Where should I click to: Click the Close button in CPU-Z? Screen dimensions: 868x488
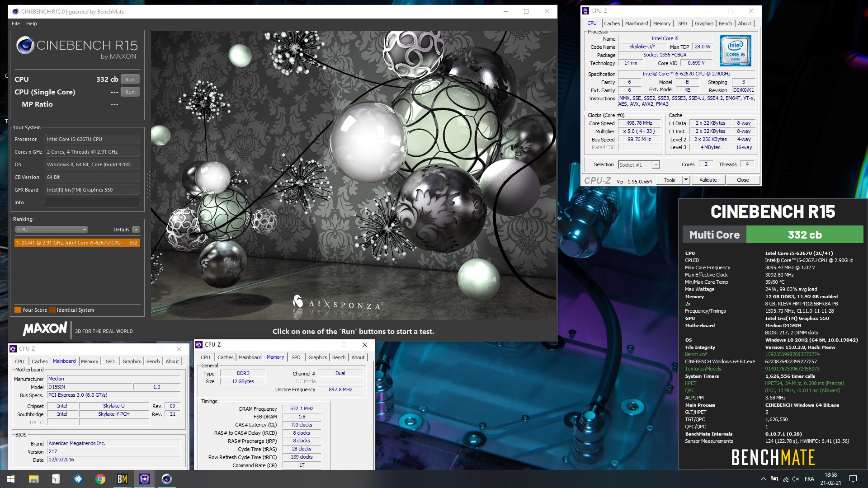(743, 180)
